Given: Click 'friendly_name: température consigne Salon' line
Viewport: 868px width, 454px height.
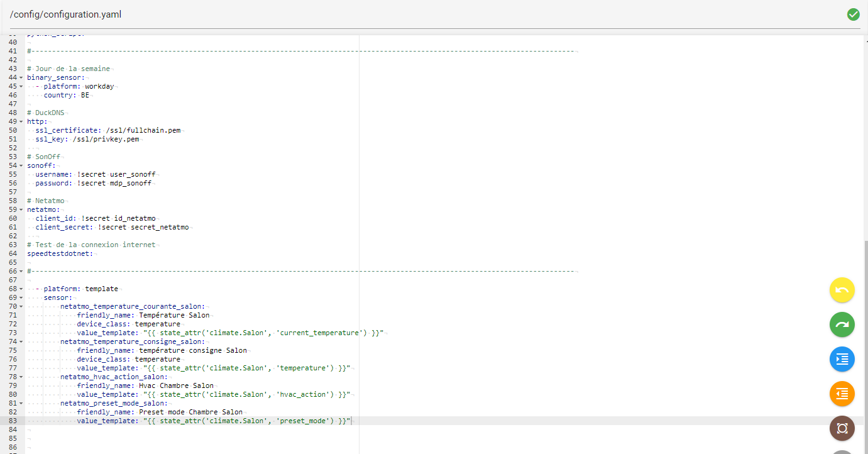Looking at the screenshot, I should (x=162, y=350).
